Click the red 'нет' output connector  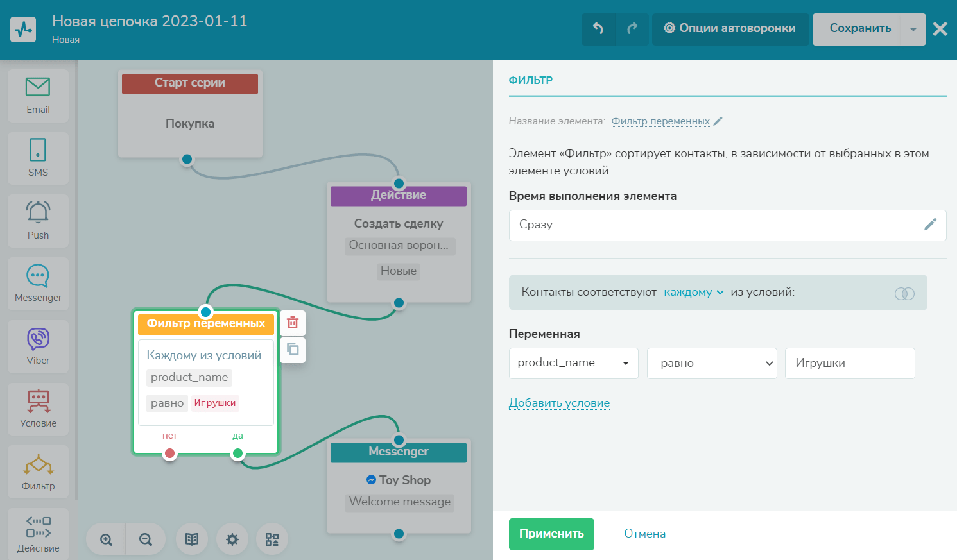pos(169,454)
